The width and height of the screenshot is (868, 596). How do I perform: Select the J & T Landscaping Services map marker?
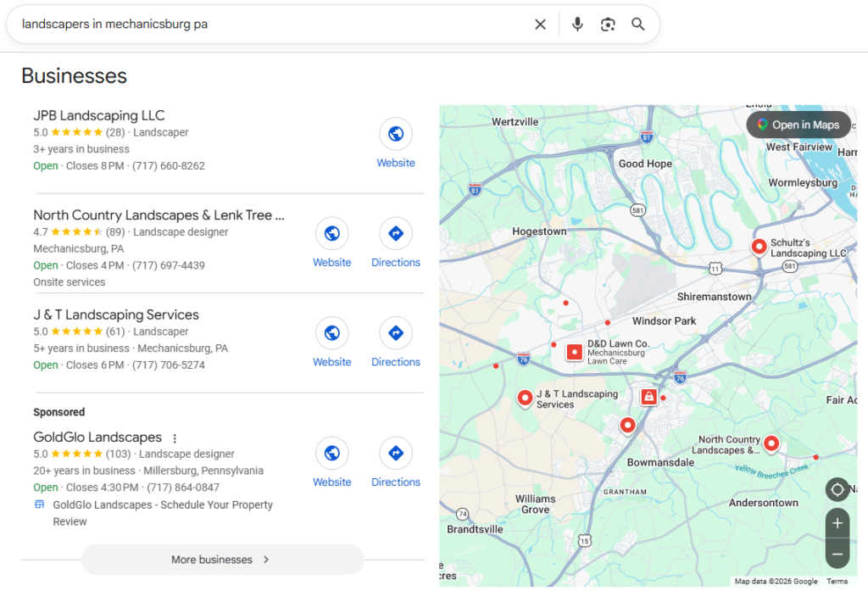[x=526, y=397]
